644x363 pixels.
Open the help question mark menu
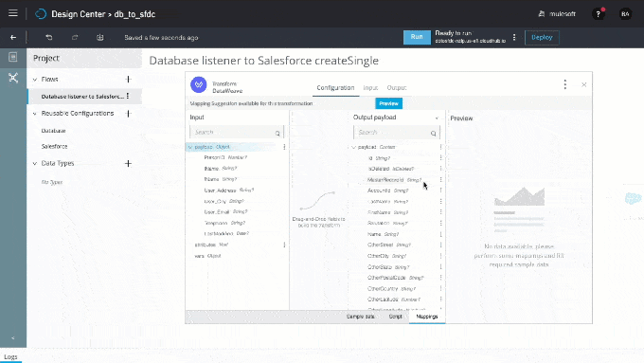tap(598, 14)
